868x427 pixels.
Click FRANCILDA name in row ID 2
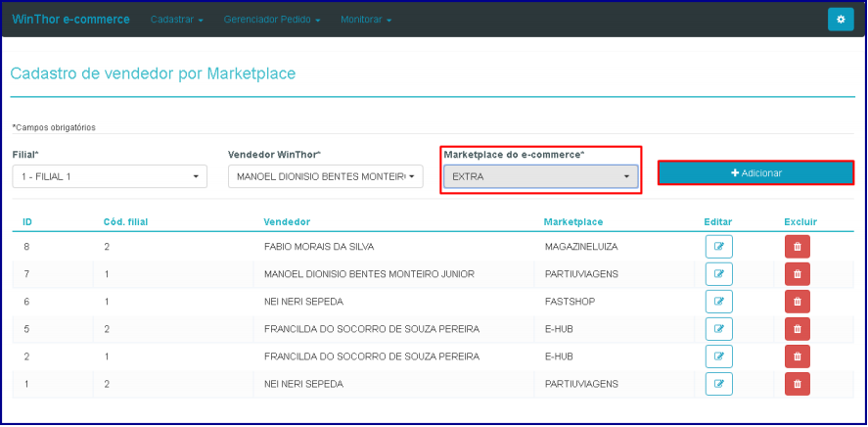(x=372, y=356)
